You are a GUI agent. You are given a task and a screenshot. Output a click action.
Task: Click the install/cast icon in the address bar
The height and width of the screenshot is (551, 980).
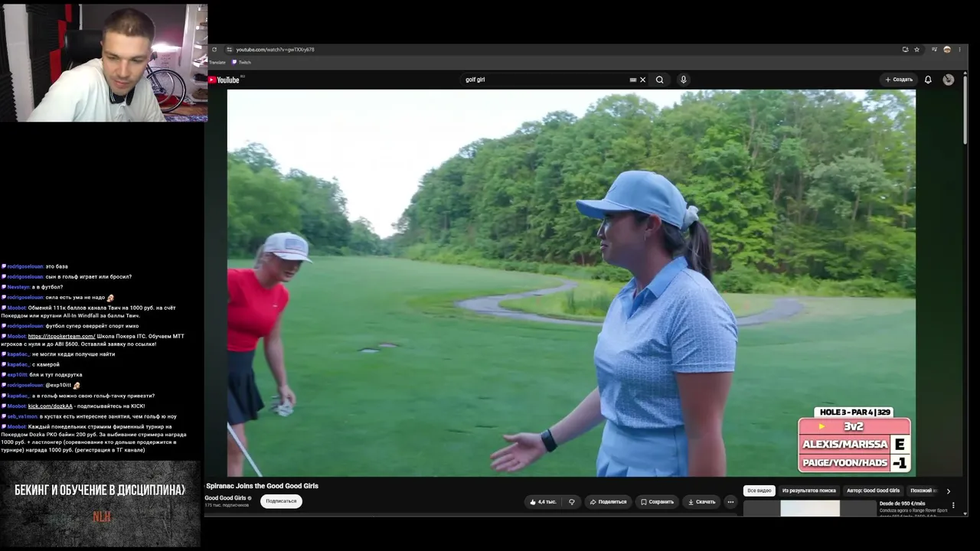coord(905,50)
